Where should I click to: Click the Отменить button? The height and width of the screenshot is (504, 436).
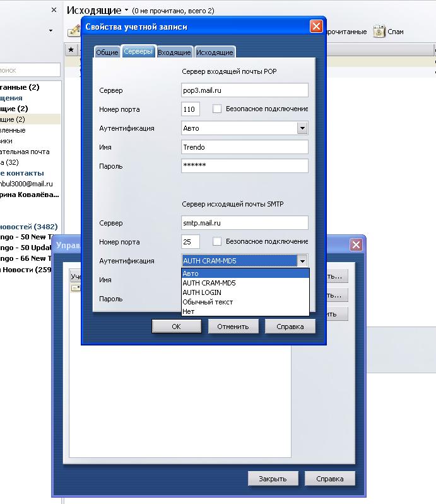(x=233, y=327)
